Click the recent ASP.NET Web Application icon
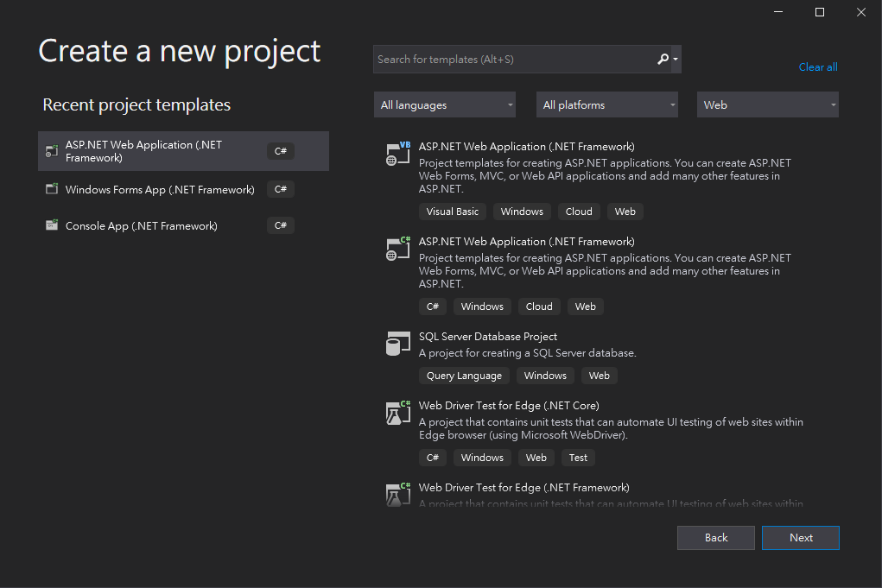 pos(52,151)
